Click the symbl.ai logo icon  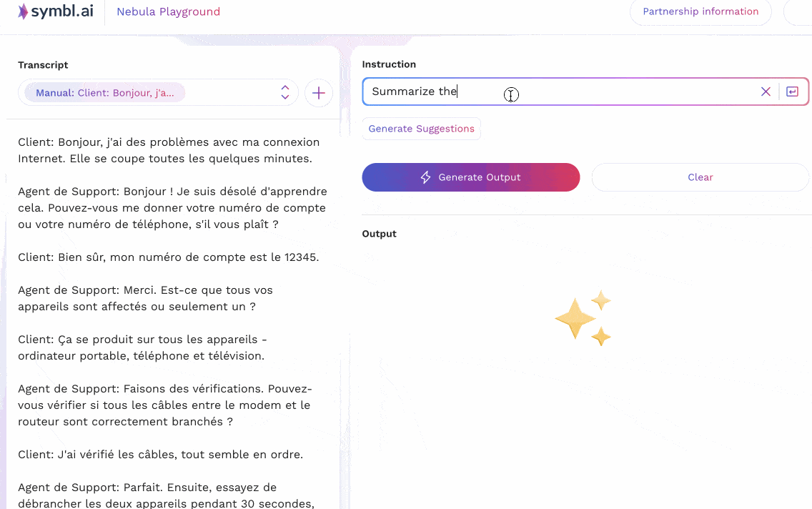click(24, 11)
